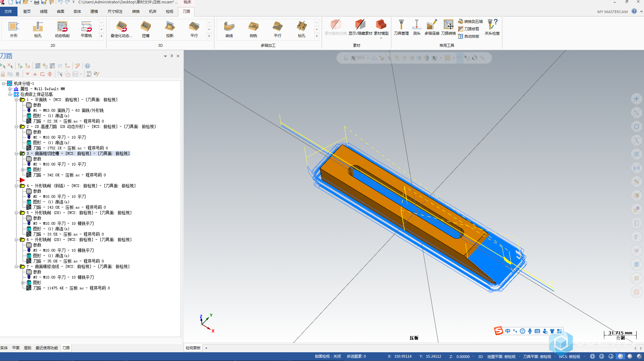The width and height of the screenshot is (644, 361).
Task: Open the 尺寸标注 drafting ribbon tab
Action: tap(115, 11)
